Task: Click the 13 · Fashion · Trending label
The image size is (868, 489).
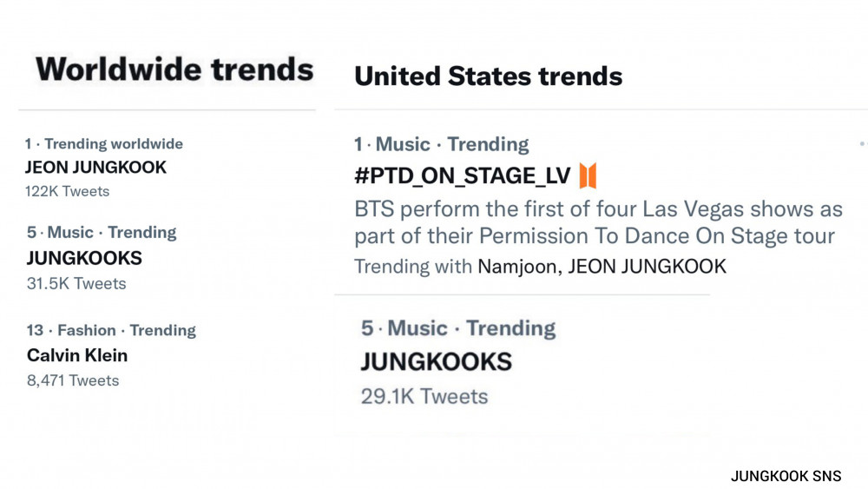Action: click(x=111, y=331)
